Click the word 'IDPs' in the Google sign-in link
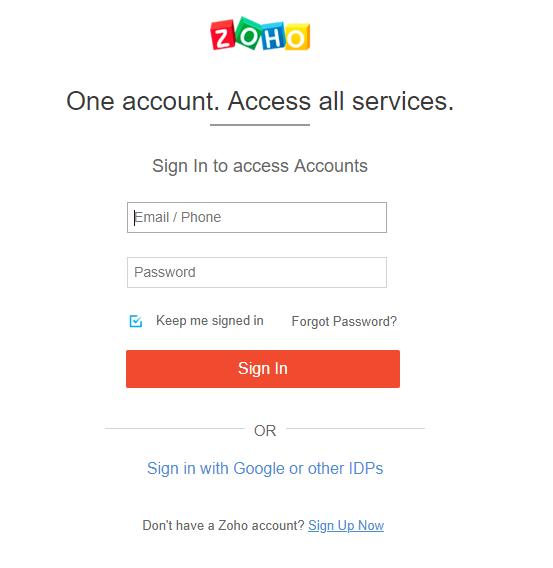The image size is (553, 568). click(366, 468)
